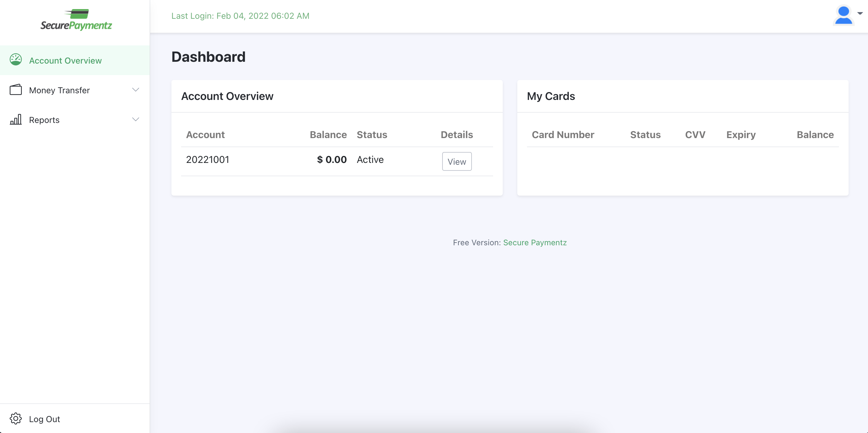Image resolution: width=868 pixels, height=433 pixels.
Task: Click the Log Out settings gear icon
Action: pyautogui.click(x=15, y=418)
